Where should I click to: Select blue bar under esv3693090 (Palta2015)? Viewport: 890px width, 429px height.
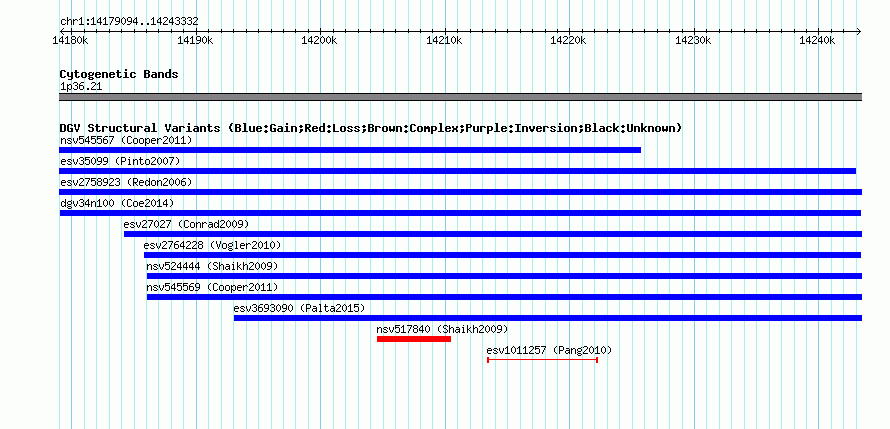pyautogui.click(x=548, y=318)
